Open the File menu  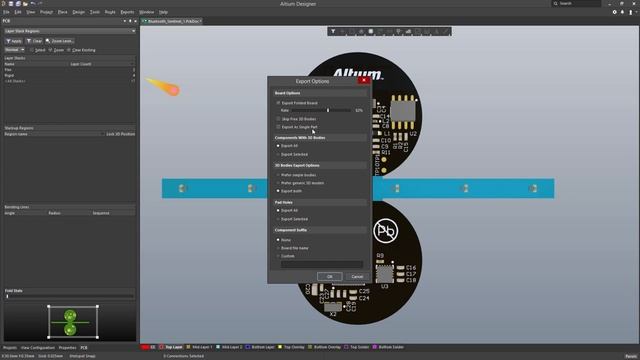6,12
